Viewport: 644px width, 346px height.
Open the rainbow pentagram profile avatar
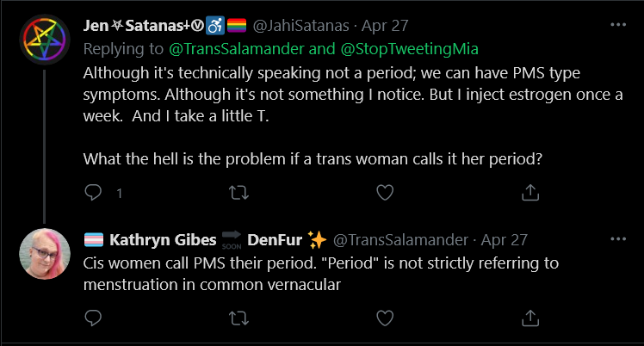click(45, 40)
